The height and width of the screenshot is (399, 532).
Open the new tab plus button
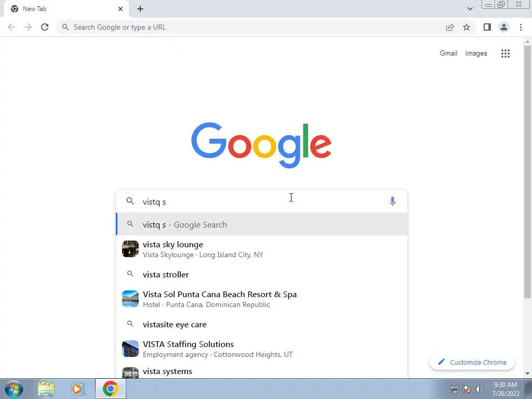point(140,9)
